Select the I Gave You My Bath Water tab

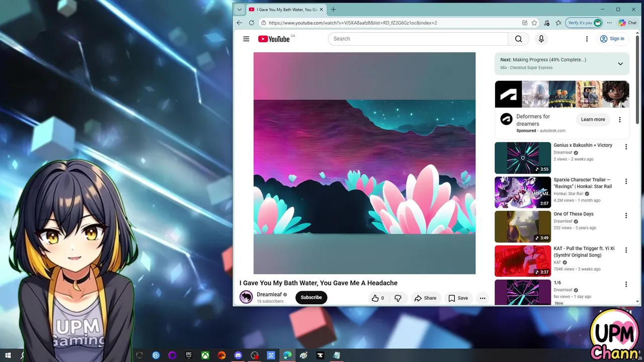[286, 10]
